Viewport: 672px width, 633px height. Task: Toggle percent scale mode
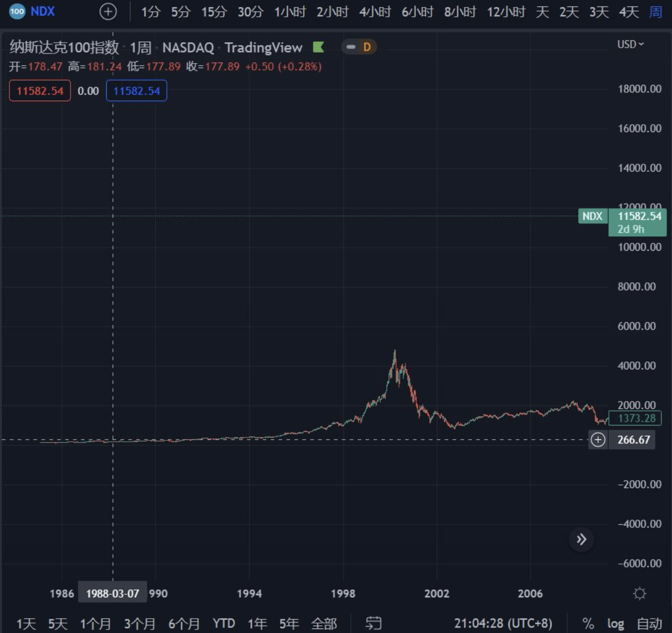click(x=588, y=624)
